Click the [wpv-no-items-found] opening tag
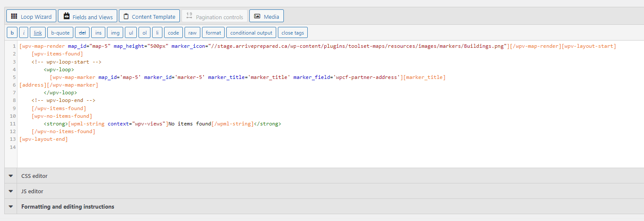The height and width of the screenshot is (221, 644). coord(62,116)
